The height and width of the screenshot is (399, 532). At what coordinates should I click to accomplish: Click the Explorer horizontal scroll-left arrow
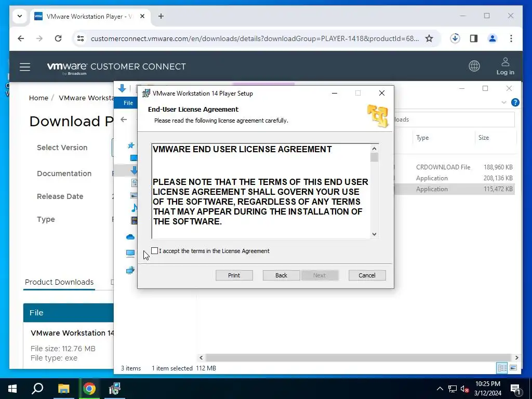pyautogui.click(x=201, y=357)
